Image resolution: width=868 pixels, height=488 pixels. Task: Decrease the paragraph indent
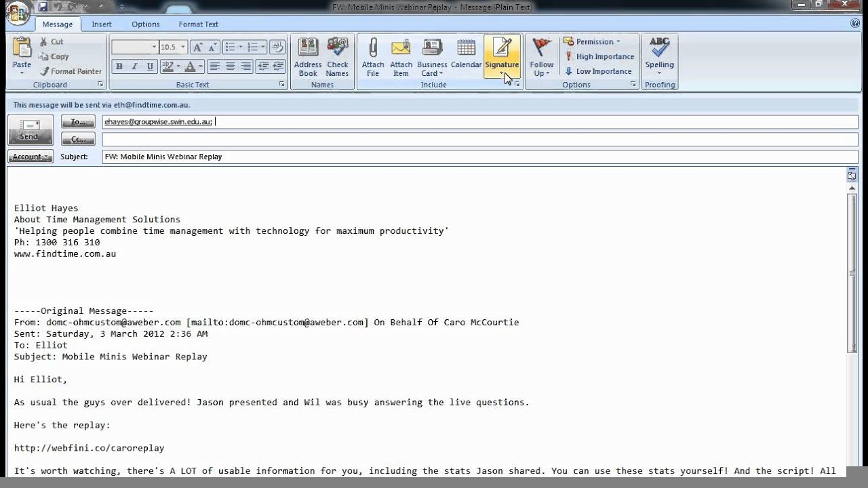pyautogui.click(x=262, y=66)
